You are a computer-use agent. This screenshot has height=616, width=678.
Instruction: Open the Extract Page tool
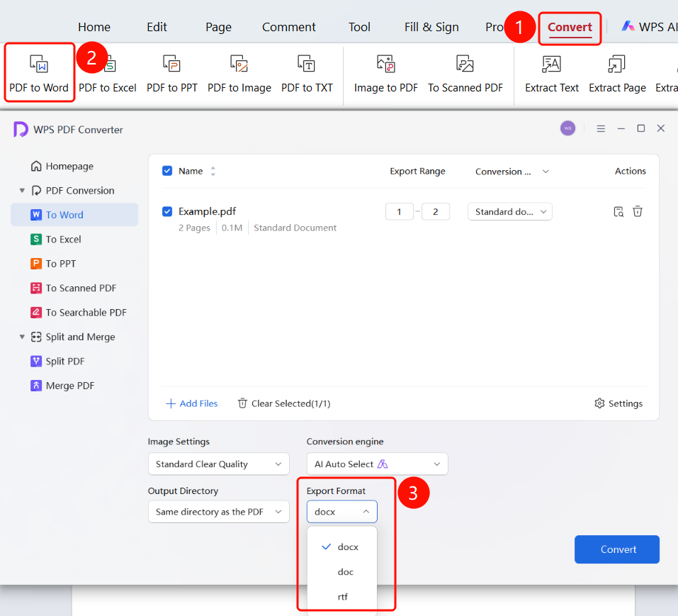point(617,73)
